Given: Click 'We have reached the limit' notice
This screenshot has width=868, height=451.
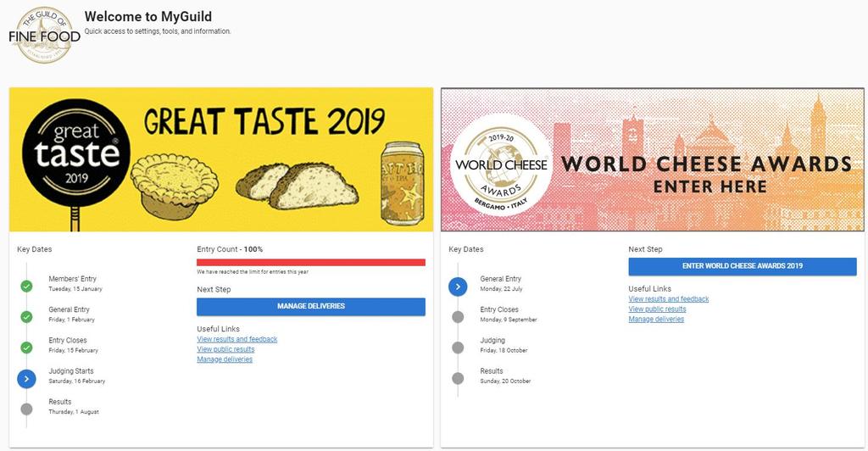Looking at the screenshot, I should coord(253,272).
